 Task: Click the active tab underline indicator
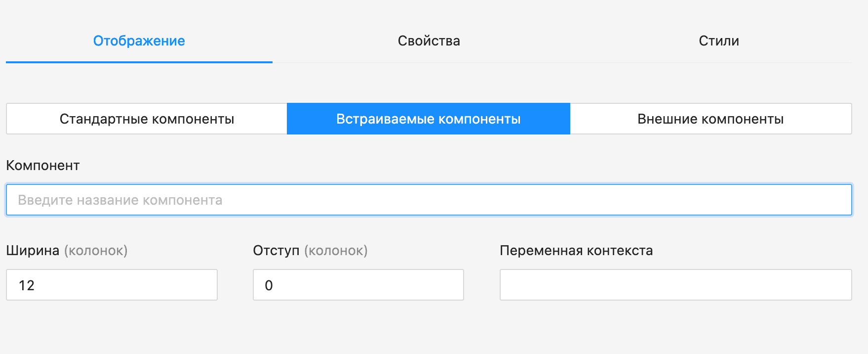coord(139,63)
